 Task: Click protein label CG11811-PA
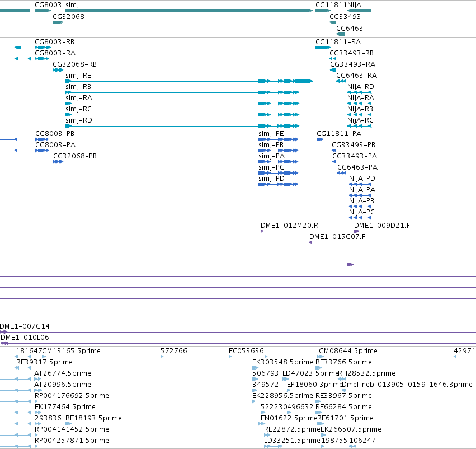pos(339,134)
